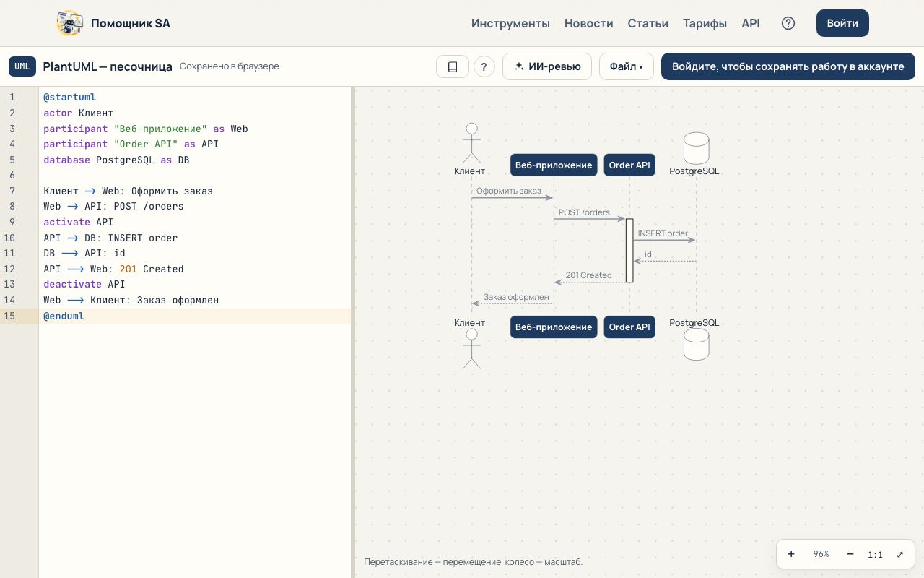Viewport: 924px width, 578px height.
Task: Open the help question-mark icon in top navigation
Action: coord(788,23)
